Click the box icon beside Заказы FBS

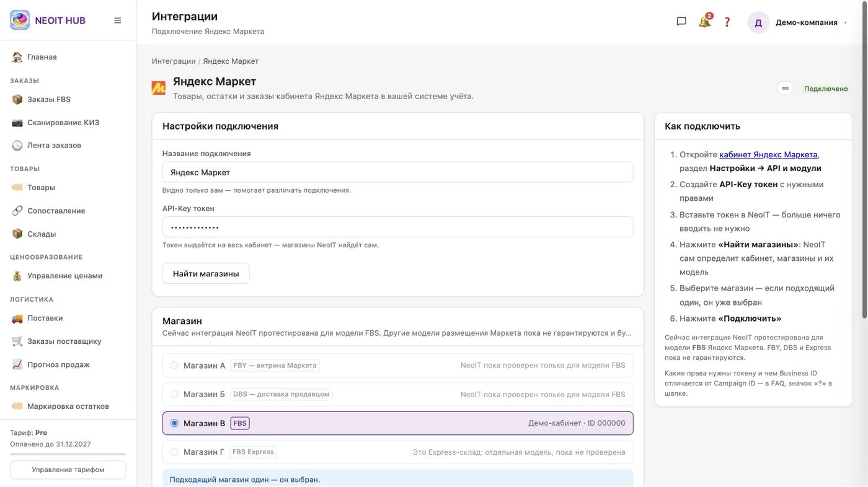[17, 99]
